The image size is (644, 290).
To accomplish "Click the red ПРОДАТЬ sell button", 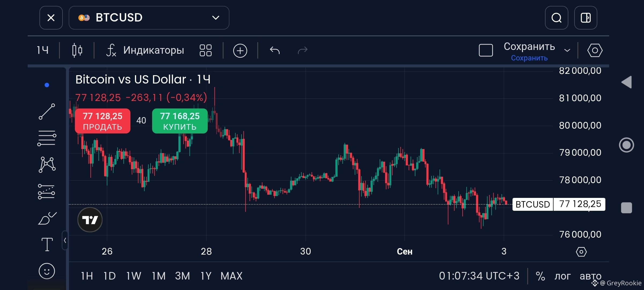I will 103,121.
